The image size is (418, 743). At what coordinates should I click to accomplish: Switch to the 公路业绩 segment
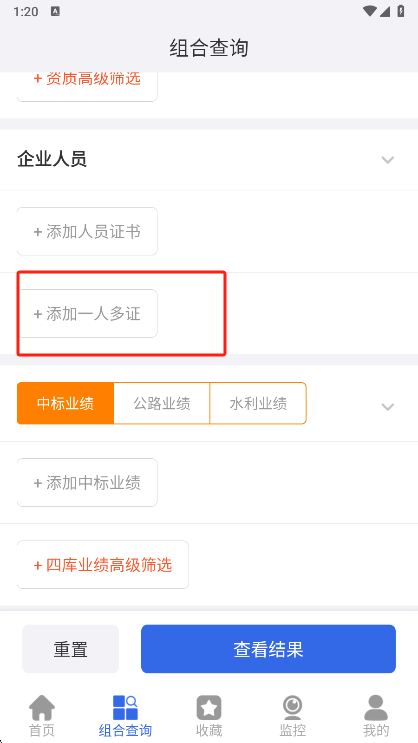click(x=162, y=403)
